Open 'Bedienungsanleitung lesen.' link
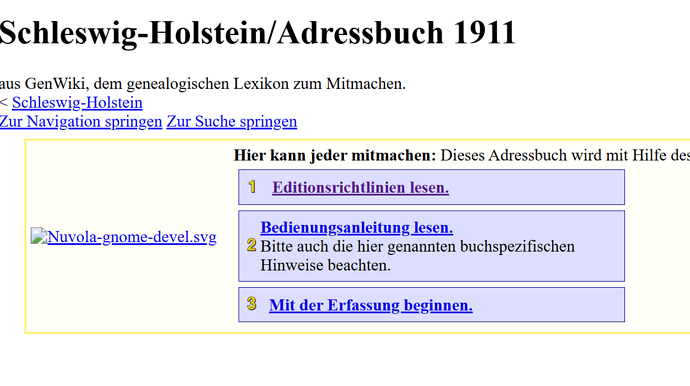 (356, 228)
